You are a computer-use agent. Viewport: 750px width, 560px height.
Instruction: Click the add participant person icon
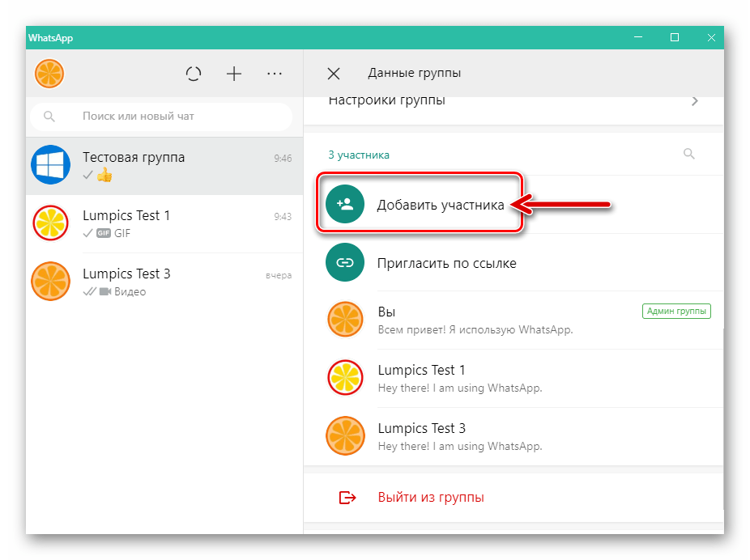pyautogui.click(x=345, y=204)
